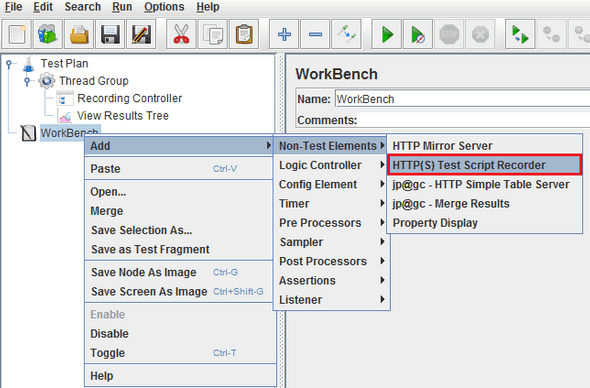The image size is (590, 388).
Task: Expand the Sampler submenu
Action: tap(331, 242)
